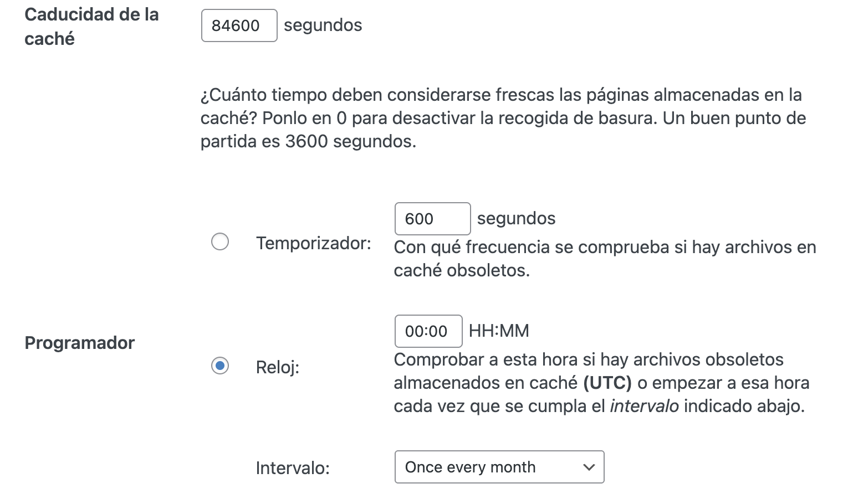This screenshot has height=504, width=848.
Task: Click the "Intervalo:" label
Action: (292, 468)
